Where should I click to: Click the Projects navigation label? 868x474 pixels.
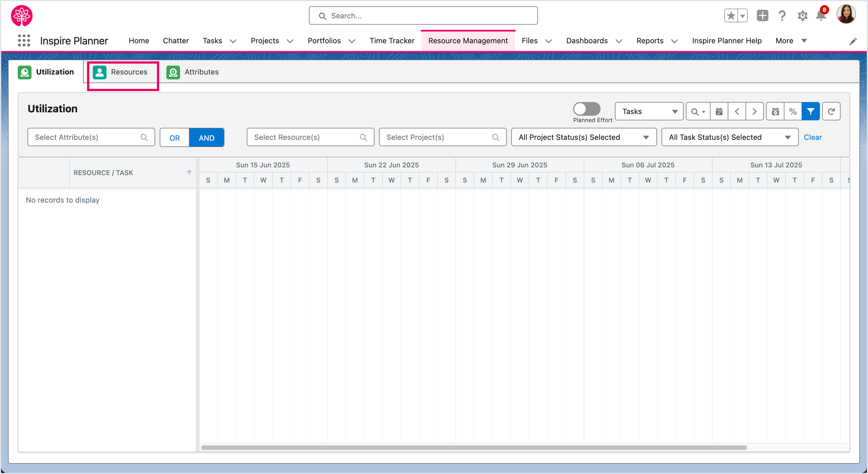coord(265,41)
